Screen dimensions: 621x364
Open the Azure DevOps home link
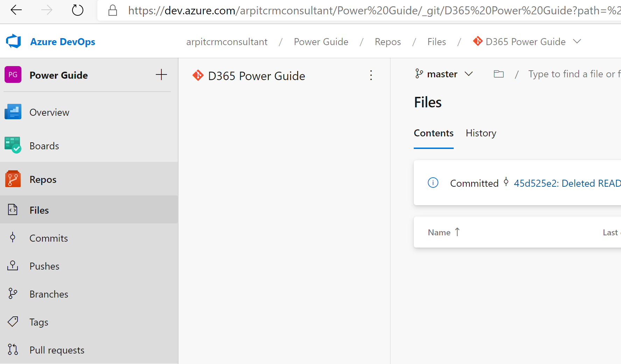coord(63,42)
